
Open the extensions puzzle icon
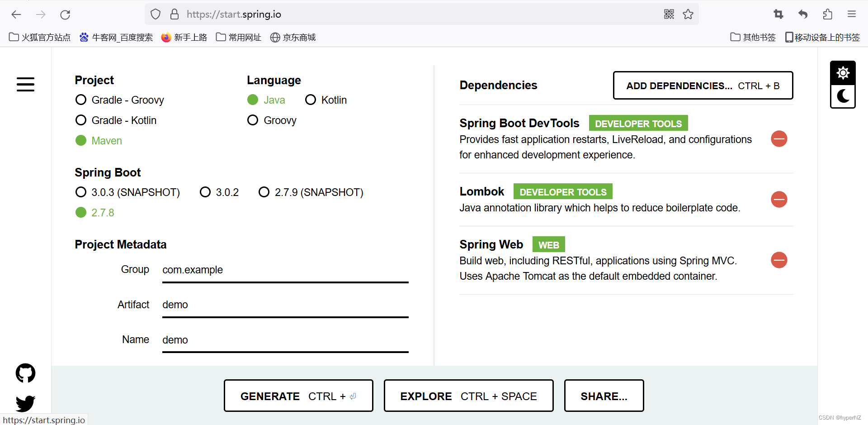pos(827,14)
